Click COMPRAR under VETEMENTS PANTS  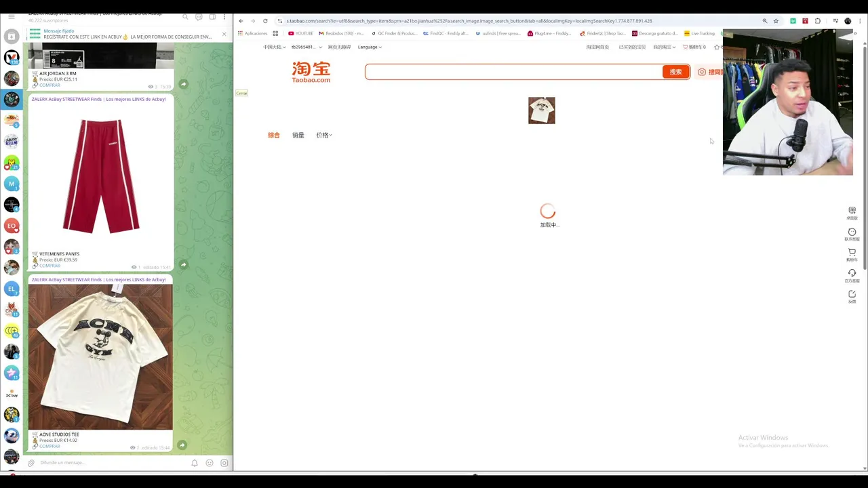coord(50,266)
